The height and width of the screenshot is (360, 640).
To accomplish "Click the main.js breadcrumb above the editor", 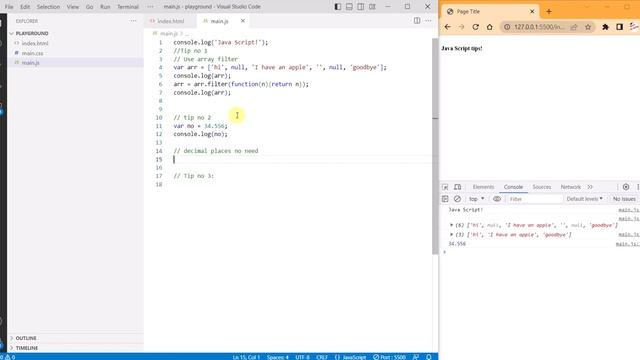I will pyautogui.click(x=169, y=33).
